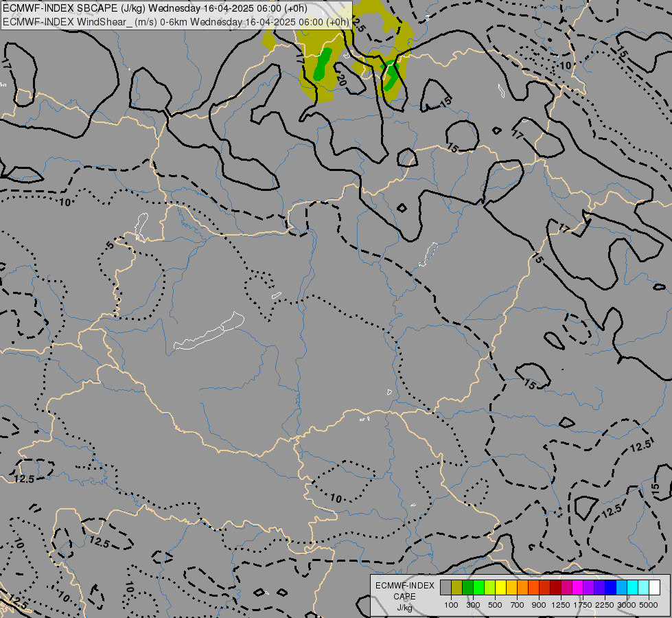Click the SBCAPE title line
Viewport: 672px width, 618px height.
(155, 8)
